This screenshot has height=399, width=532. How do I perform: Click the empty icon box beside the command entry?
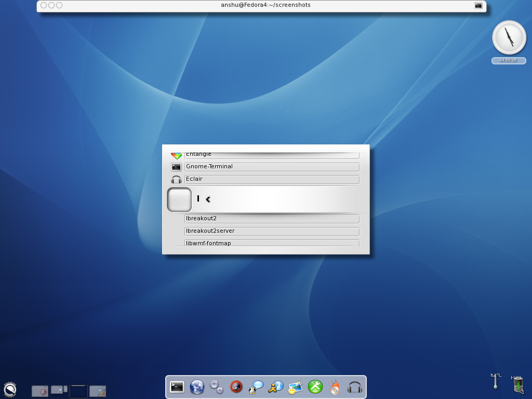(179, 199)
